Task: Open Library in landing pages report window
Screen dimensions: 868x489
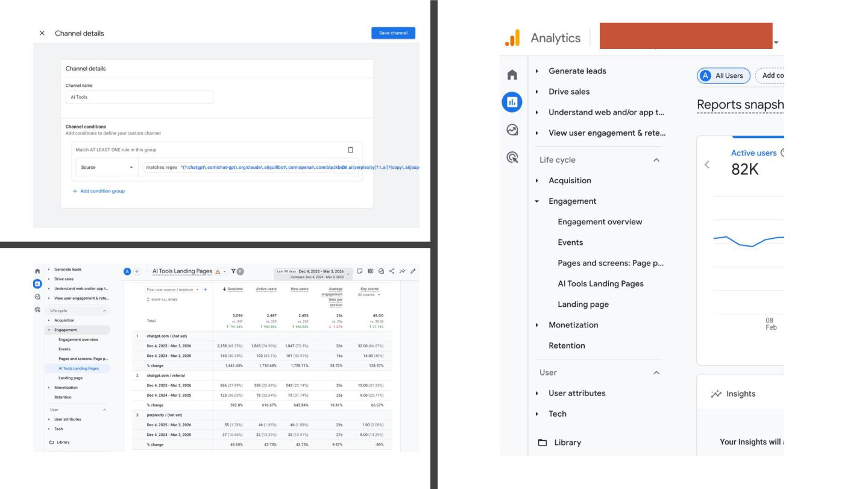Action: tap(60, 442)
